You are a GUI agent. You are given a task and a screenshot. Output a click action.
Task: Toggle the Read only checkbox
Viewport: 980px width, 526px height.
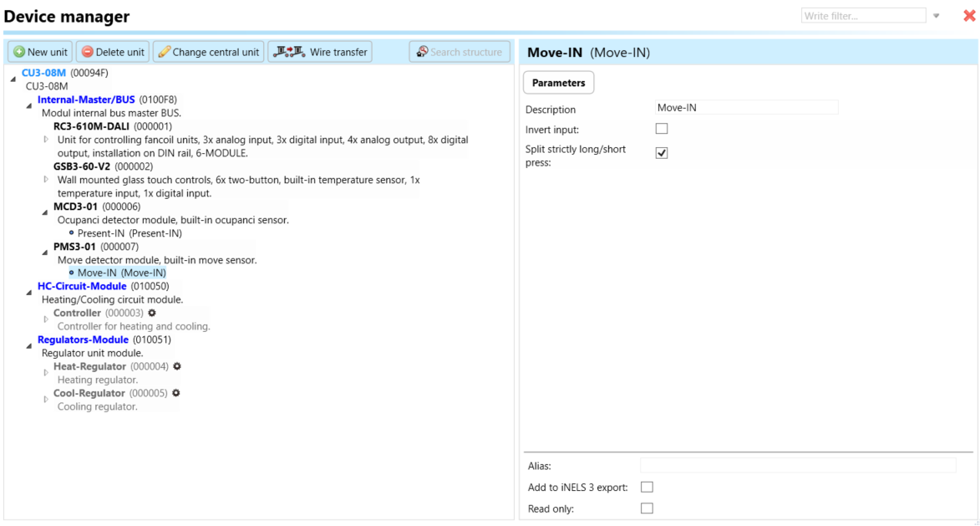click(647, 508)
